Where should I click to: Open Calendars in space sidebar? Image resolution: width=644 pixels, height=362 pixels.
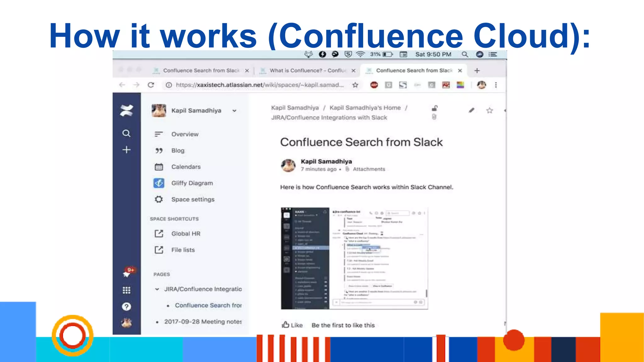tap(186, 167)
